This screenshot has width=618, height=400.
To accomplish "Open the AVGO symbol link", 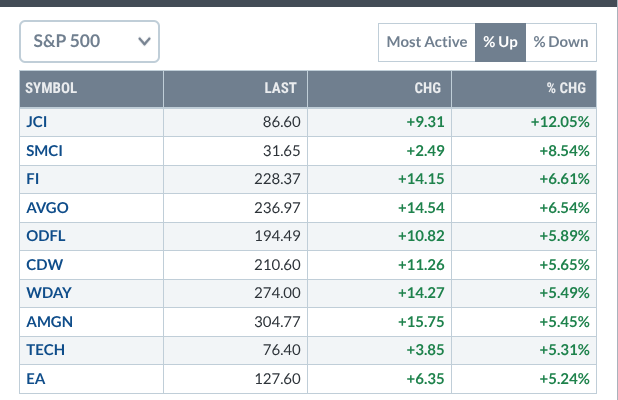I will pyautogui.click(x=47, y=208).
